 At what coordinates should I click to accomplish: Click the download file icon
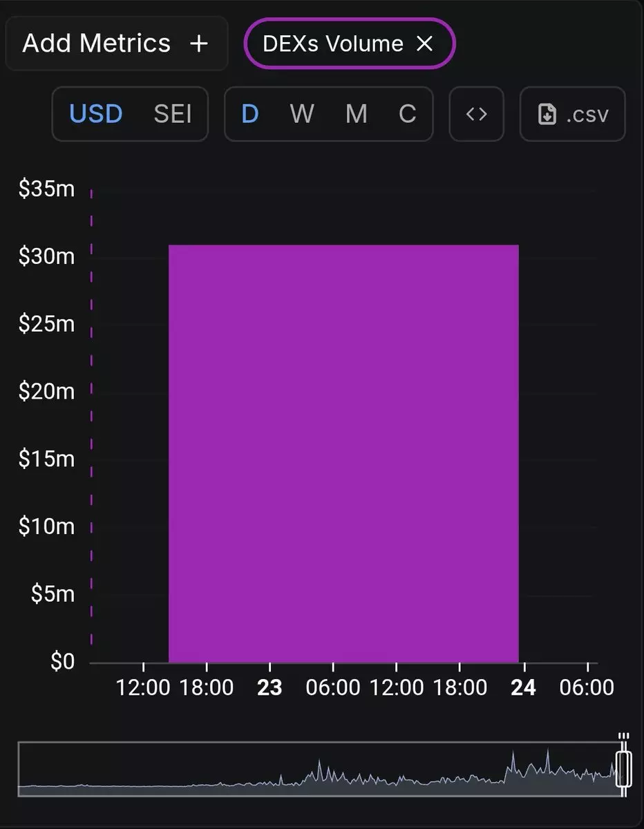[547, 114]
